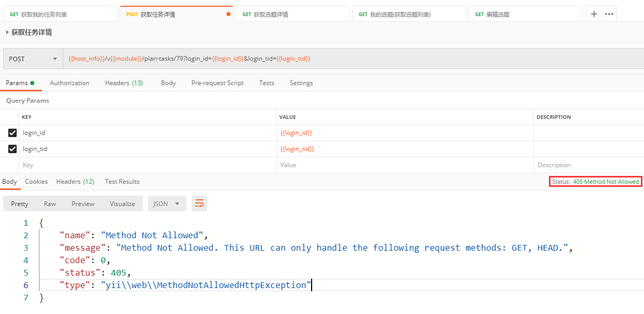
Task: Click the plus icon to open new tab
Action: pyautogui.click(x=594, y=14)
